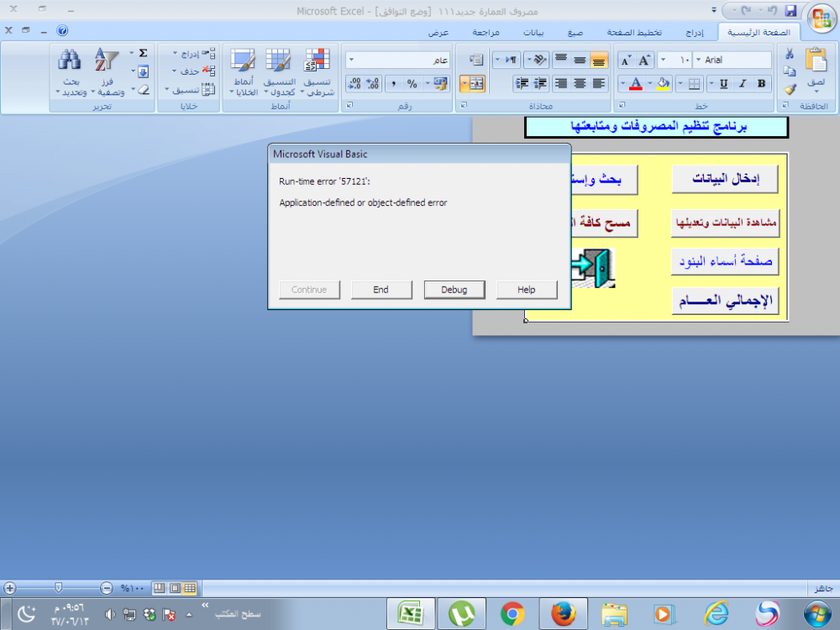Expand the Font Color dropdown arrow
Image resolution: width=840 pixels, height=630 pixels.
[622, 84]
